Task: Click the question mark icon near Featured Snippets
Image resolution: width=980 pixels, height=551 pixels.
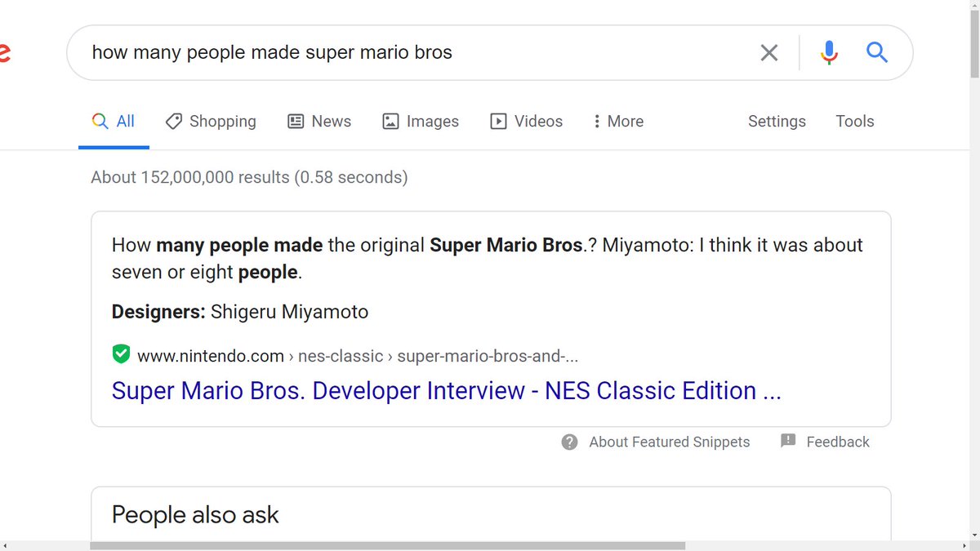Action: pyautogui.click(x=570, y=442)
